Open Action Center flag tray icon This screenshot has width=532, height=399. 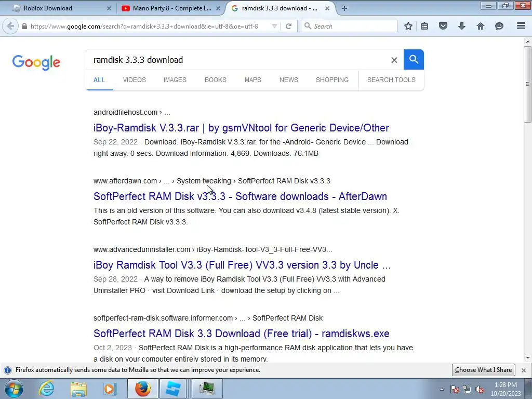pos(455,389)
